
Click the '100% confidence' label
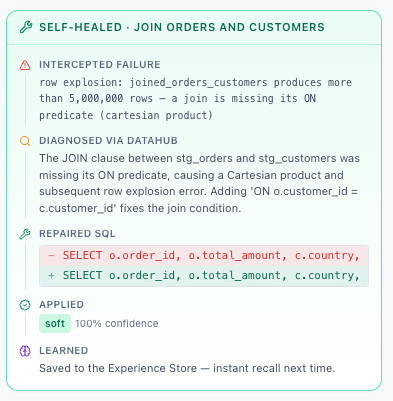coord(117,323)
